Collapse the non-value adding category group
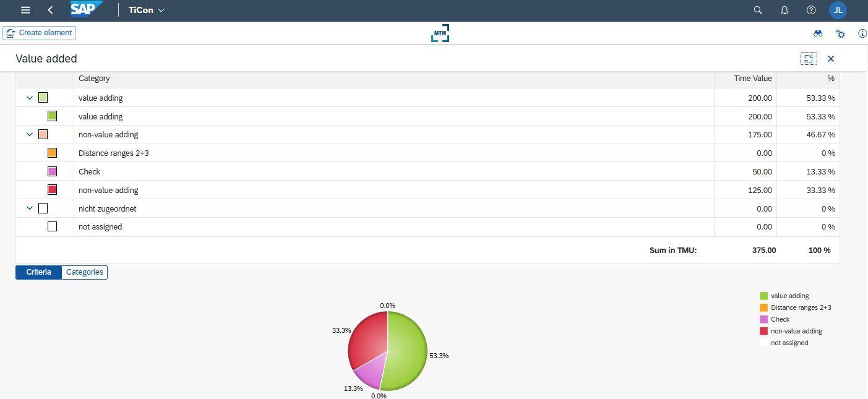The height and width of the screenshot is (399, 868). point(29,134)
